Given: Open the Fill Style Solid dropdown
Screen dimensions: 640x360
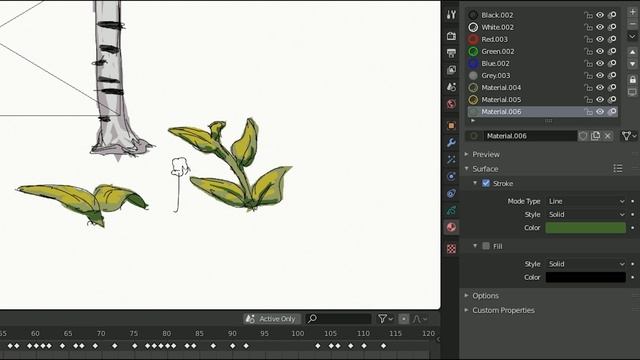Looking at the screenshot, I should pyautogui.click(x=586, y=264).
